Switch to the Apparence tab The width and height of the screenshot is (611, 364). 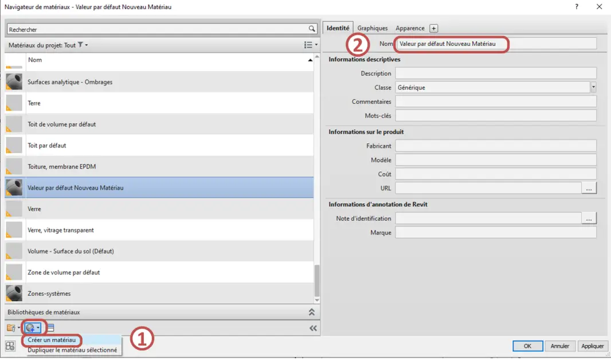point(410,28)
